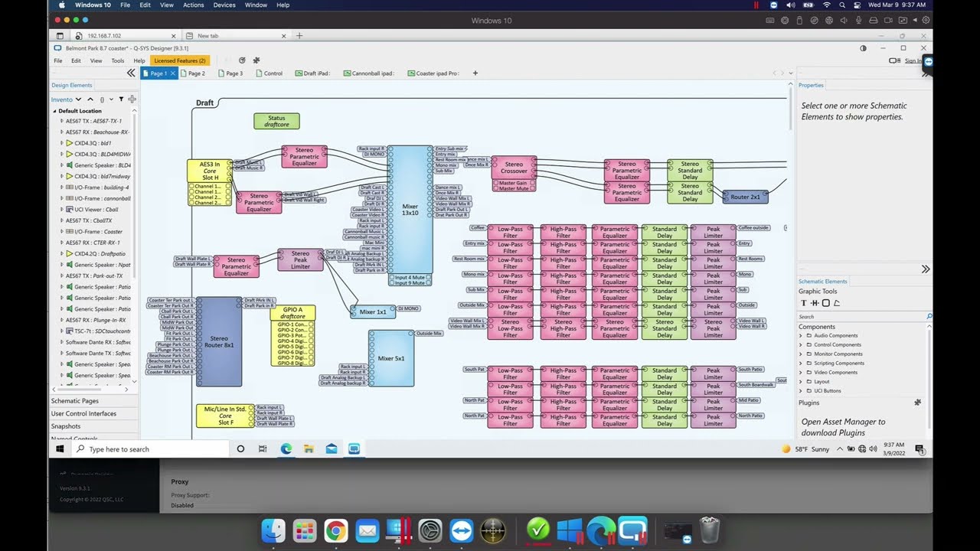The image size is (980, 551).
Task: Select the Polyline graphic tool
Action: coord(837,303)
